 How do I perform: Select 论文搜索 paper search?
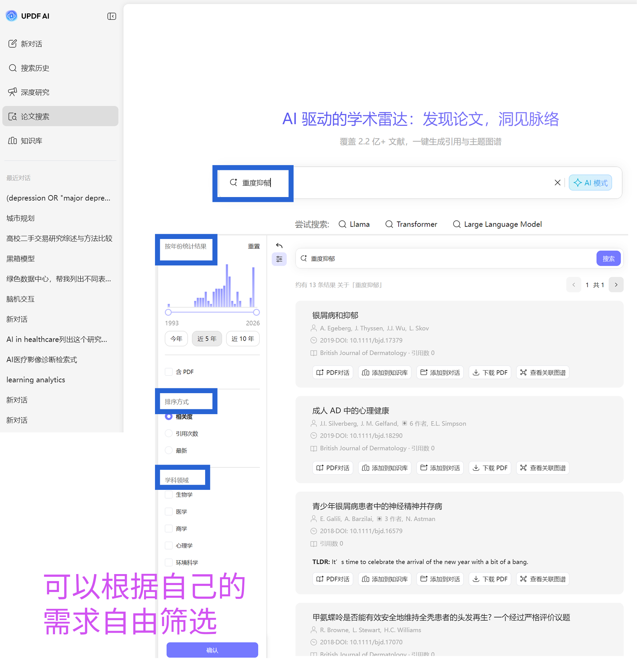coord(60,116)
